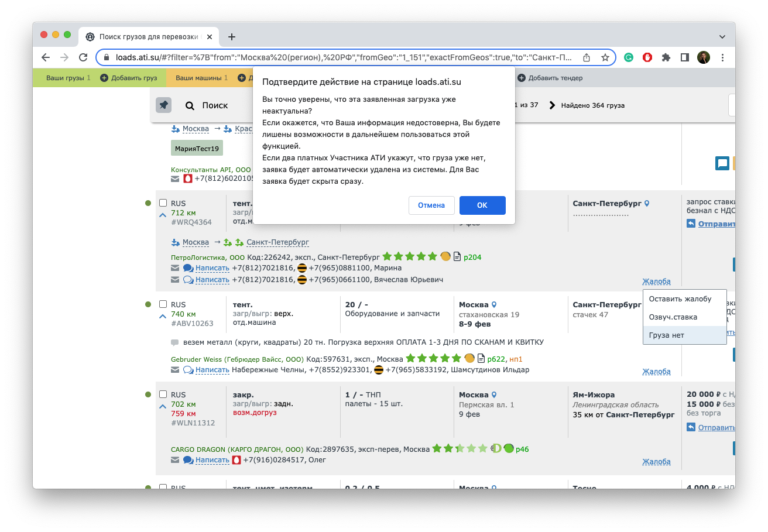
Task: Click Написать next to Марина's phone
Action: point(212,268)
